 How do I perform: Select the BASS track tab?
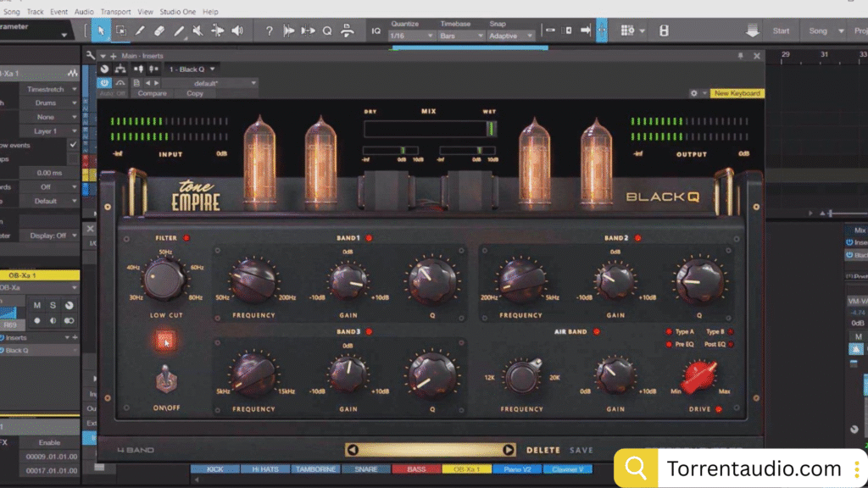coord(417,469)
